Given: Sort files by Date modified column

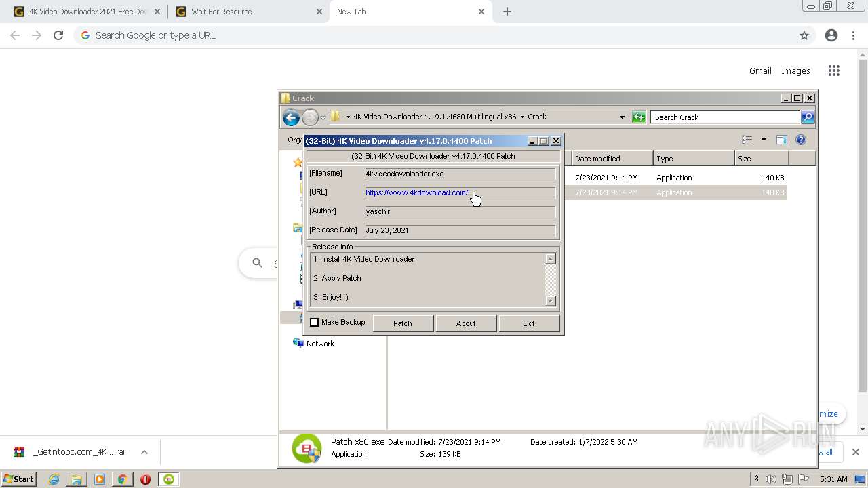Looking at the screenshot, I should [612, 159].
